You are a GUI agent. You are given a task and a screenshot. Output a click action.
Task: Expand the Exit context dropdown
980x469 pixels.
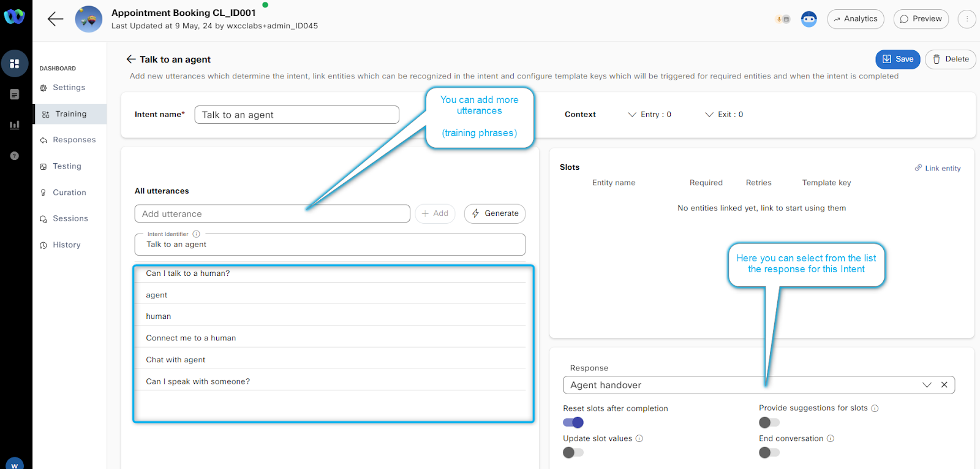click(724, 115)
